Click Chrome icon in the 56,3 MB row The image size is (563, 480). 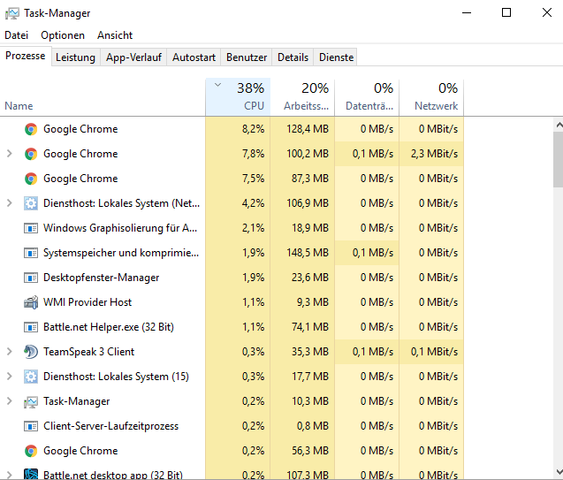click(x=31, y=451)
